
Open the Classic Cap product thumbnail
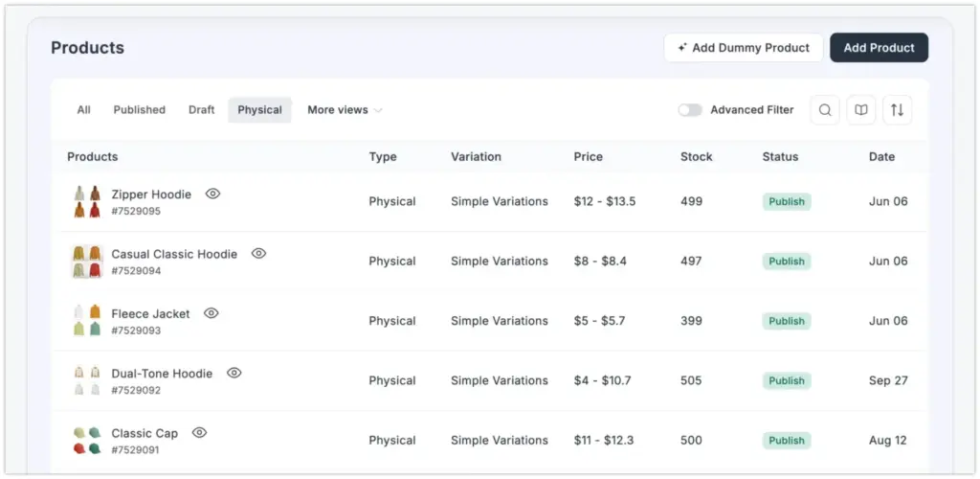[x=87, y=441]
